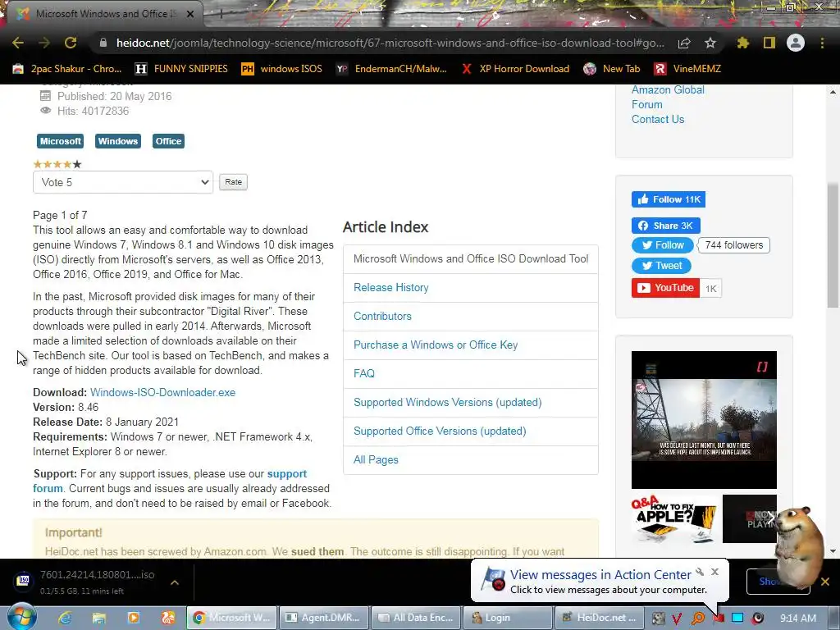
Task: Click the Rate button
Action: click(233, 182)
